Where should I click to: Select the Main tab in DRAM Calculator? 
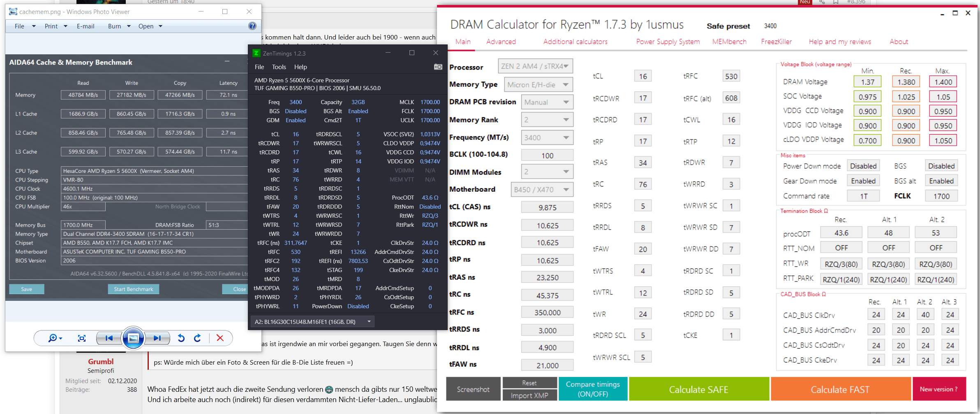[463, 42]
